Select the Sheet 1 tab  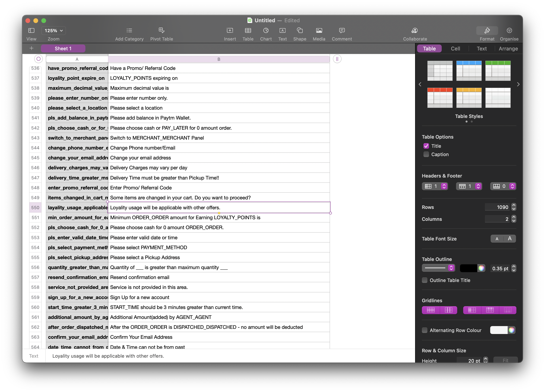pos(63,48)
